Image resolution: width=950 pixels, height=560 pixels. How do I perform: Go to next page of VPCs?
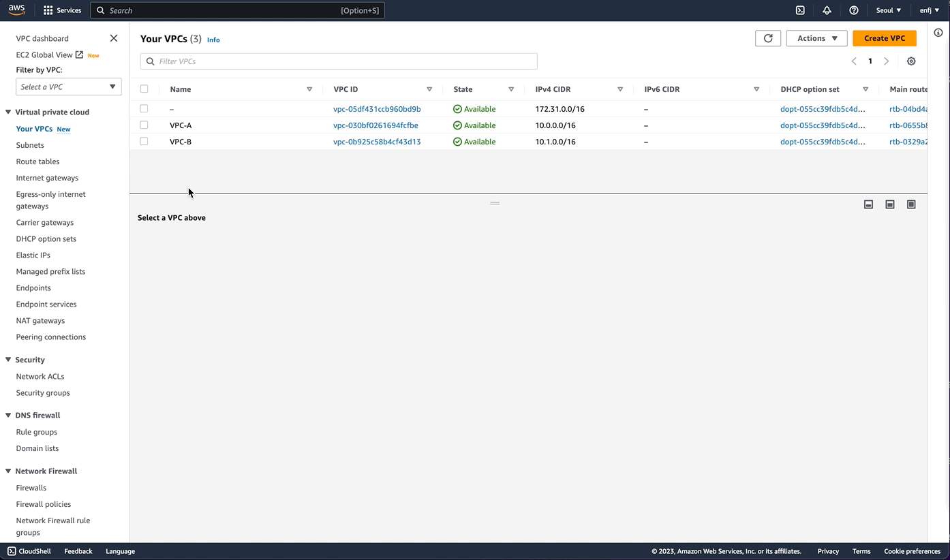(x=886, y=61)
